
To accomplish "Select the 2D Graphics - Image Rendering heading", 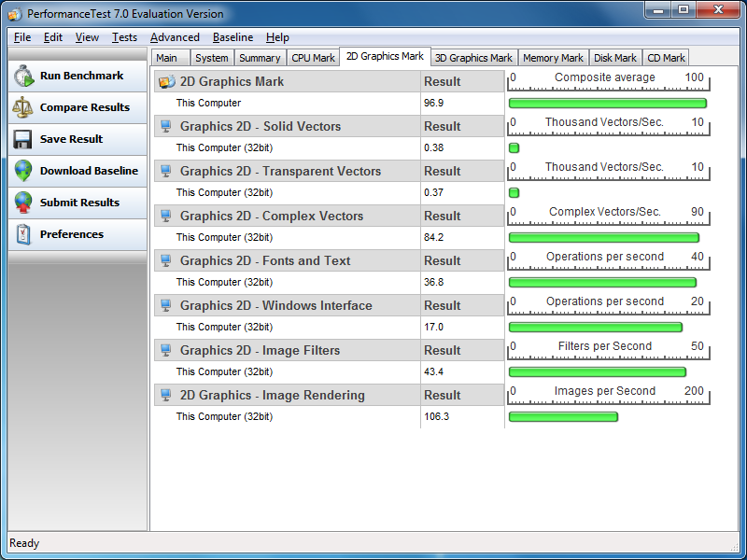I will coord(273,395).
